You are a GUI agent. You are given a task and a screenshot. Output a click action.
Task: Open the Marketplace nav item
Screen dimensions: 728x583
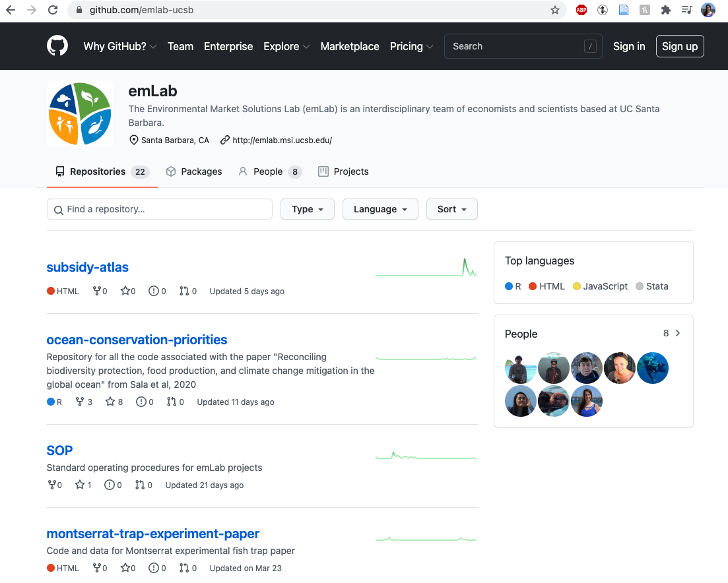point(350,46)
